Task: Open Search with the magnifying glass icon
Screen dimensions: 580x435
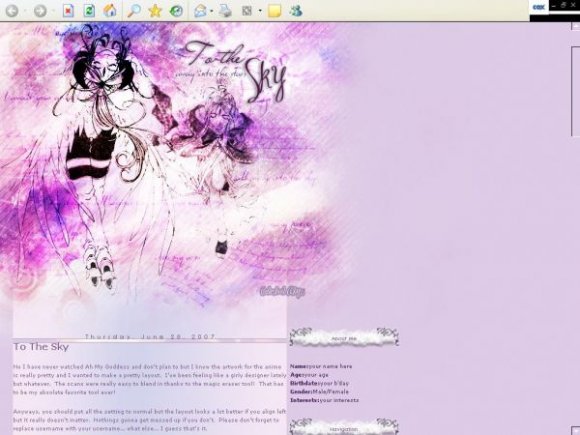Action: [134, 10]
